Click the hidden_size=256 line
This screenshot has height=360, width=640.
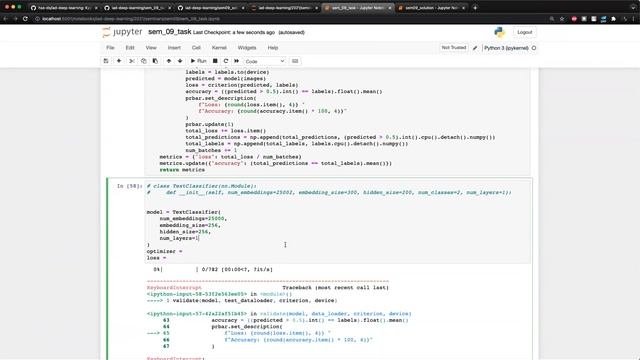(185, 232)
